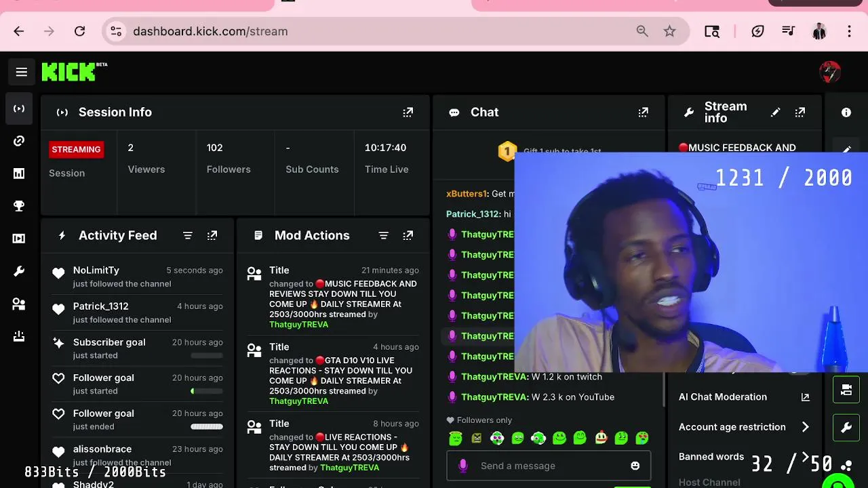The image size is (868, 488).
Task: Click ThatguyTREVA in the 4 hours ago action
Action: pyautogui.click(x=298, y=401)
